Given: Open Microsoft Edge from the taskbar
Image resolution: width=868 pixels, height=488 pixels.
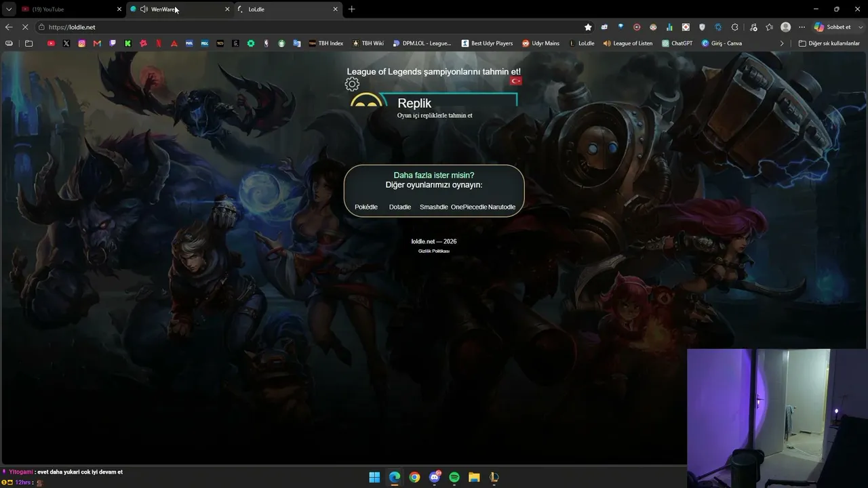Looking at the screenshot, I should 395,477.
